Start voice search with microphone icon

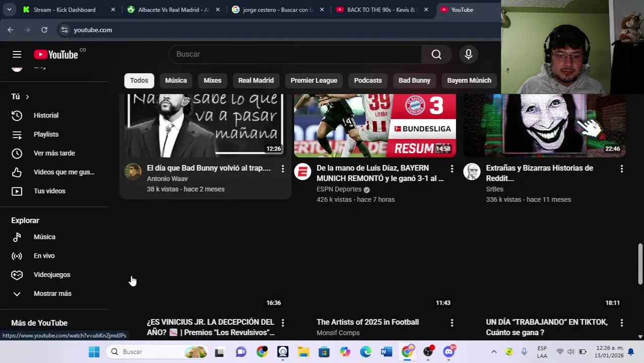(x=469, y=54)
